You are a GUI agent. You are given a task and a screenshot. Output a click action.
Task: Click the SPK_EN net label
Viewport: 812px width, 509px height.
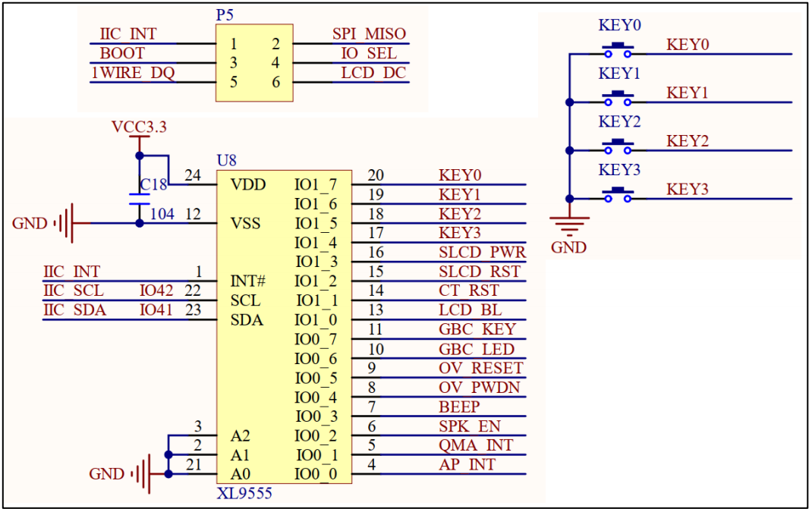coord(470,426)
